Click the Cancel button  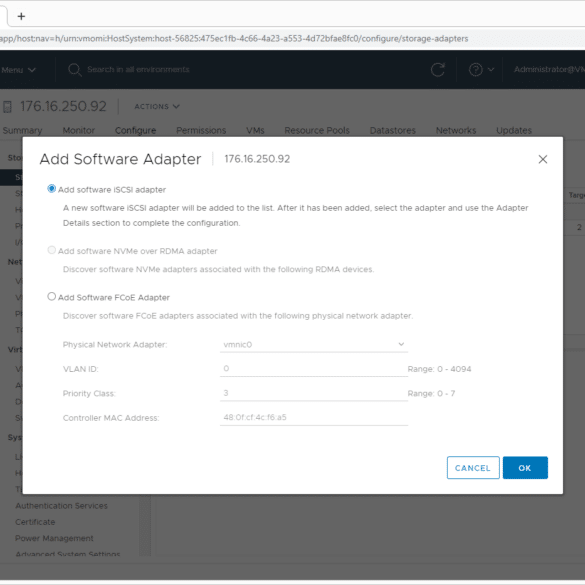click(x=473, y=467)
